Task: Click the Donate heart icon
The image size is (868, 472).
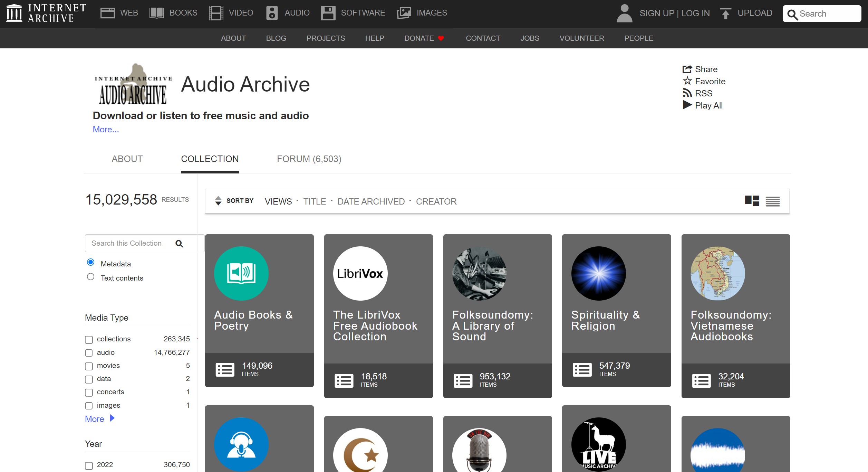Action: click(441, 38)
